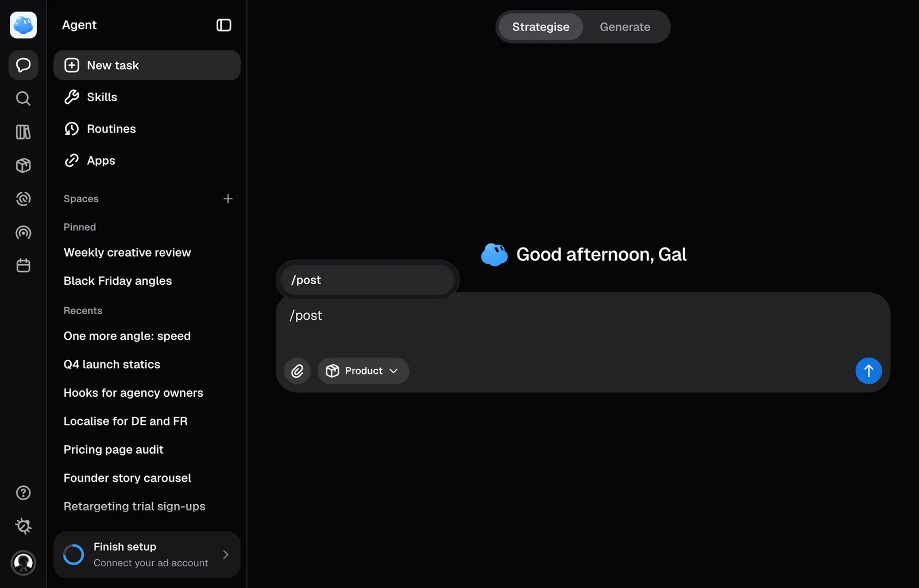919x588 pixels.
Task: Collapse the sidebar panel icon
Action: [x=224, y=25]
